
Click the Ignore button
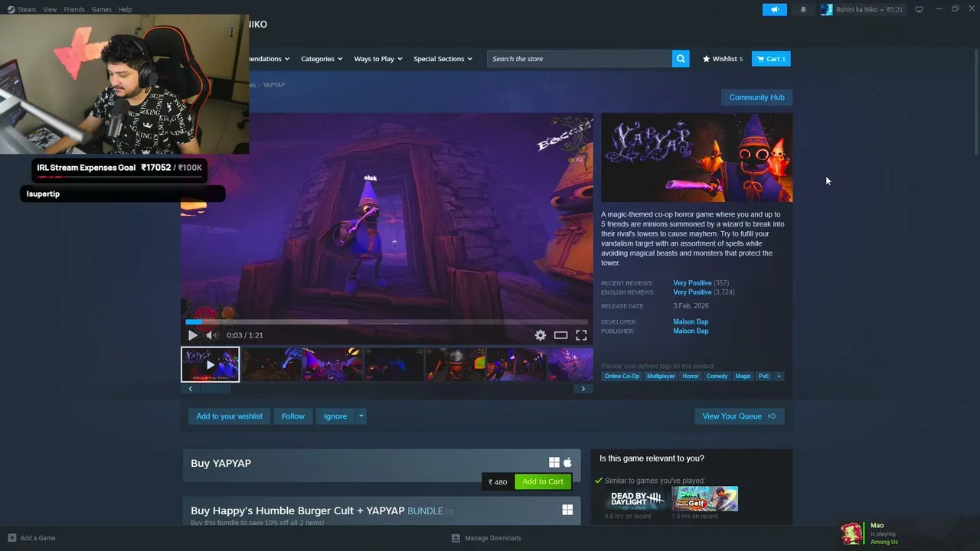(x=335, y=416)
